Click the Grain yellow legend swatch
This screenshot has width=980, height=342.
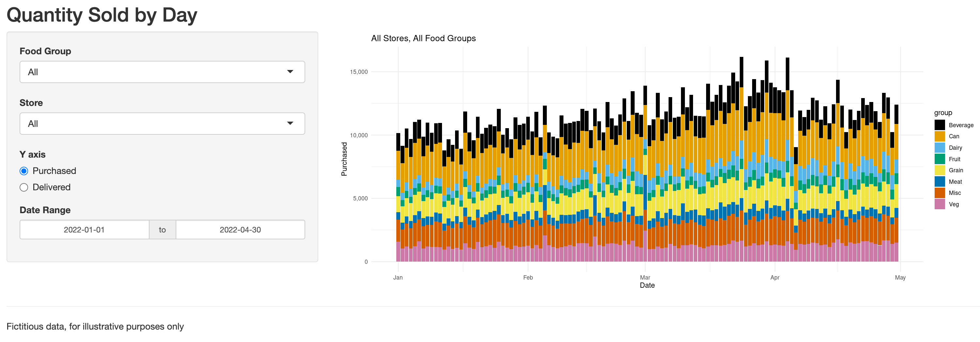pos(939,170)
